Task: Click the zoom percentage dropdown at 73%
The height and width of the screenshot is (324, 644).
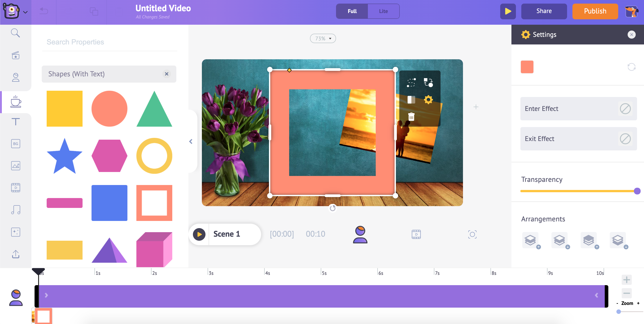Action: coord(323,38)
